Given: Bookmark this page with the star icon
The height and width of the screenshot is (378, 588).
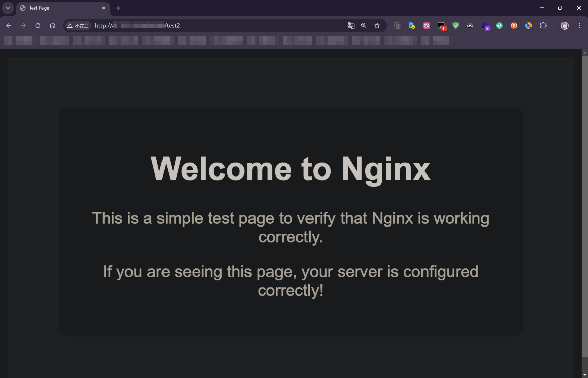Looking at the screenshot, I should (x=377, y=26).
